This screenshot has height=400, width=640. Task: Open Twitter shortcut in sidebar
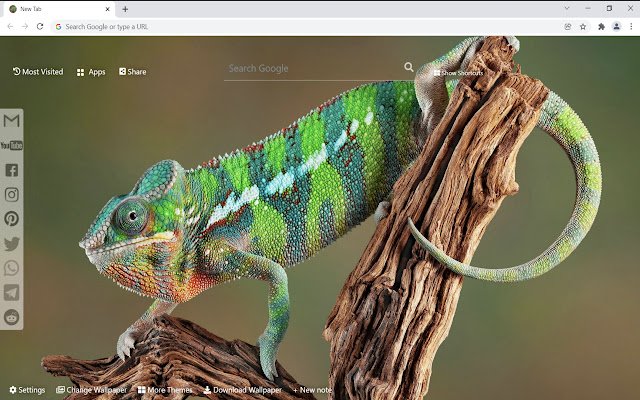[x=11, y=244]
